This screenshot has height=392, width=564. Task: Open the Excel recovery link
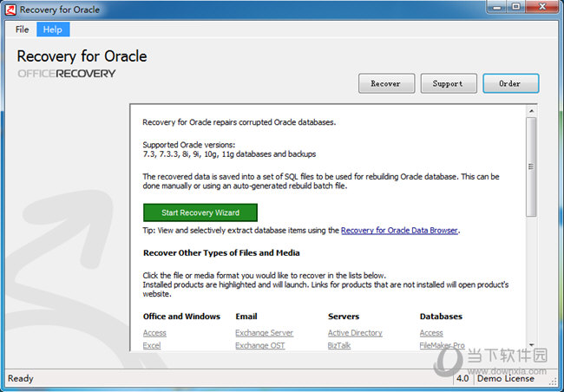click(152, 346)
